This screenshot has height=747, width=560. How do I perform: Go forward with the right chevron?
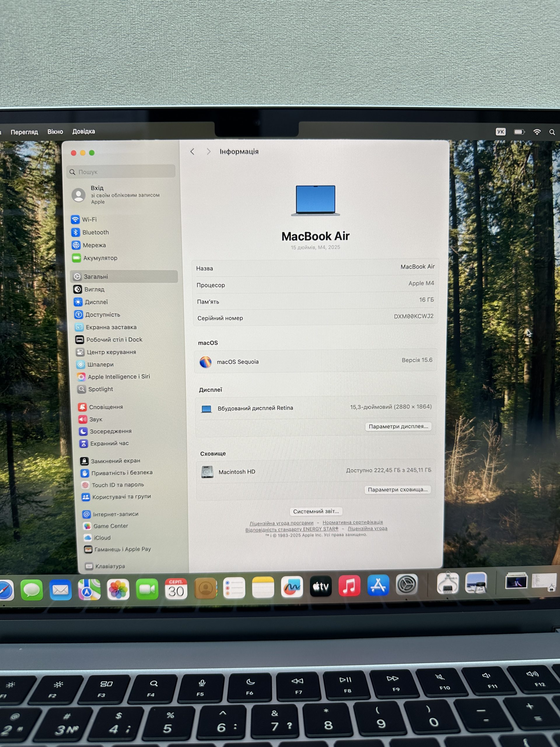coord(209,152)
